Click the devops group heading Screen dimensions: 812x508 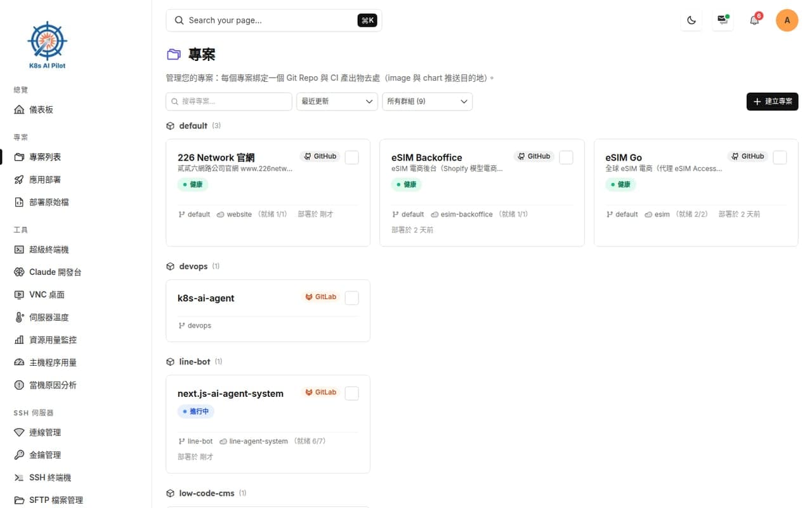[193, 266]
